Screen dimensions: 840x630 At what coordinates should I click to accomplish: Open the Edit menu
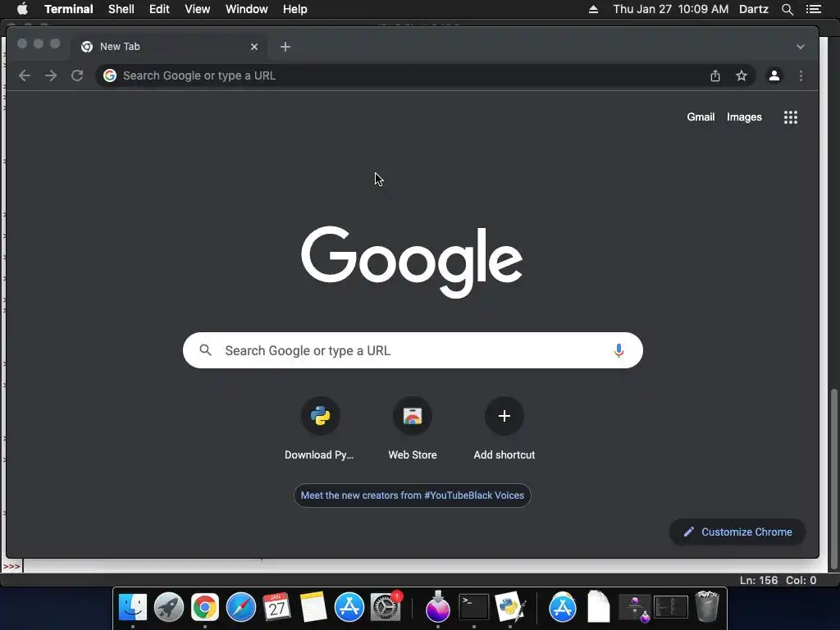[159, 9]
